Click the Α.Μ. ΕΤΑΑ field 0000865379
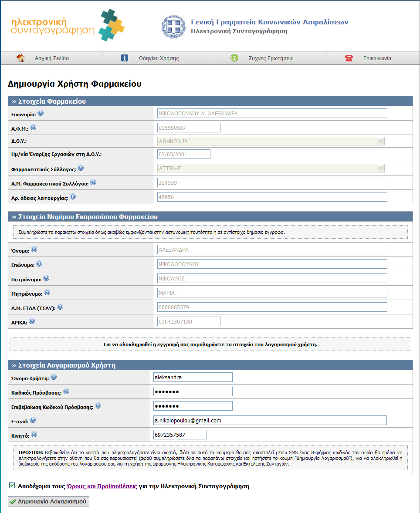The width and height of the screenshot is (420, 513). point(272,307)
